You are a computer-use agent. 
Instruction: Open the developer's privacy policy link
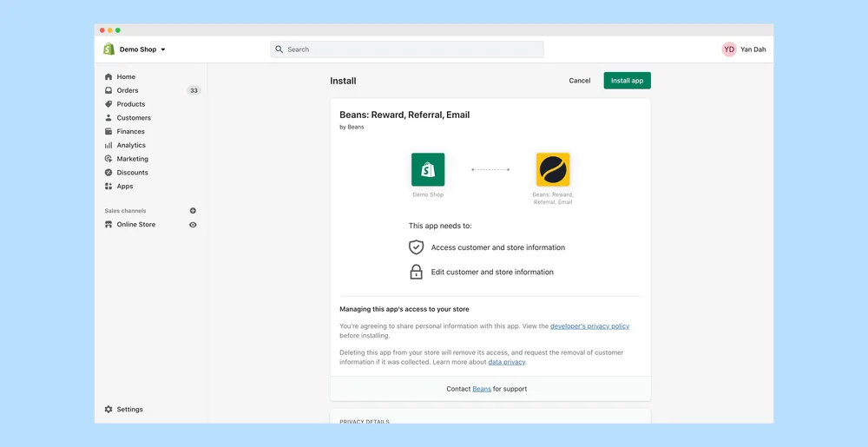click(589, 326)
